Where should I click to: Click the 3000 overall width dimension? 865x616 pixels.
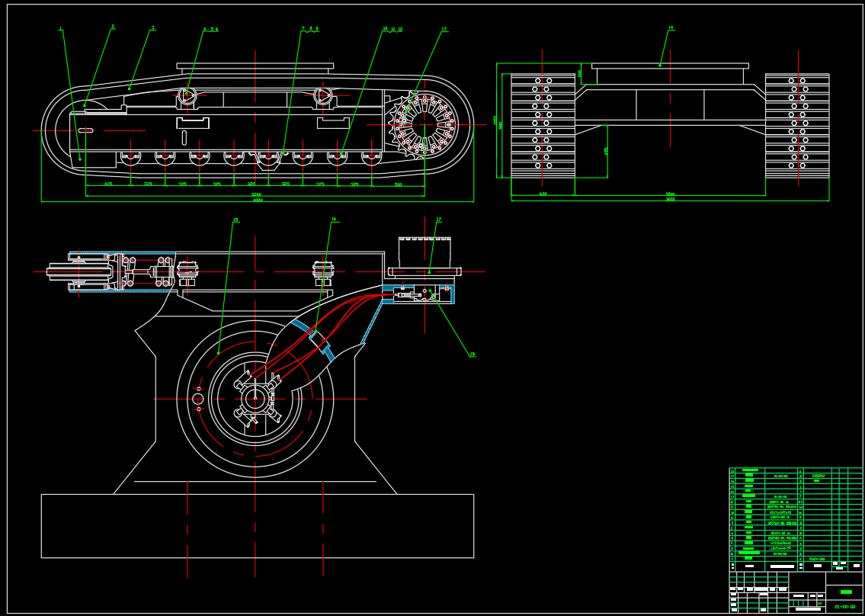tap(670, 200)
